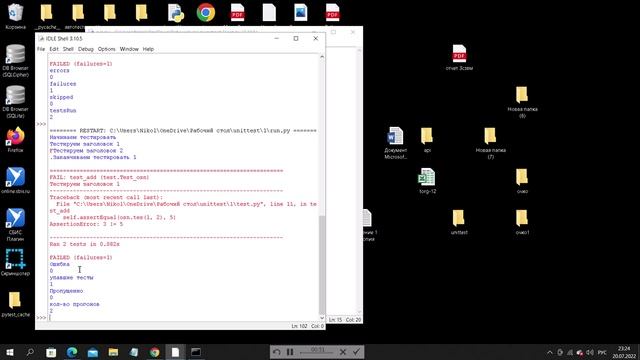
Task: Select DB Browser (SQLCipher) shortcut
Action: [x=16, y=60]
